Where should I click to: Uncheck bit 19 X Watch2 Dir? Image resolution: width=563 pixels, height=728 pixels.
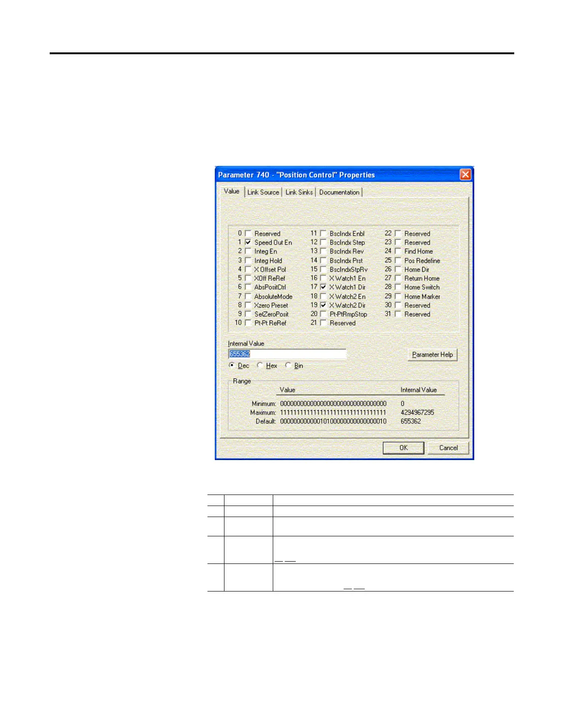323,305
